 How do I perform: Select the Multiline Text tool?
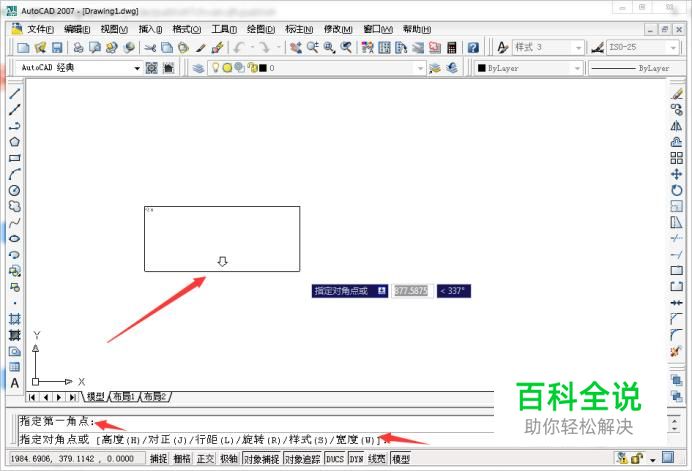tap(15, 383)
